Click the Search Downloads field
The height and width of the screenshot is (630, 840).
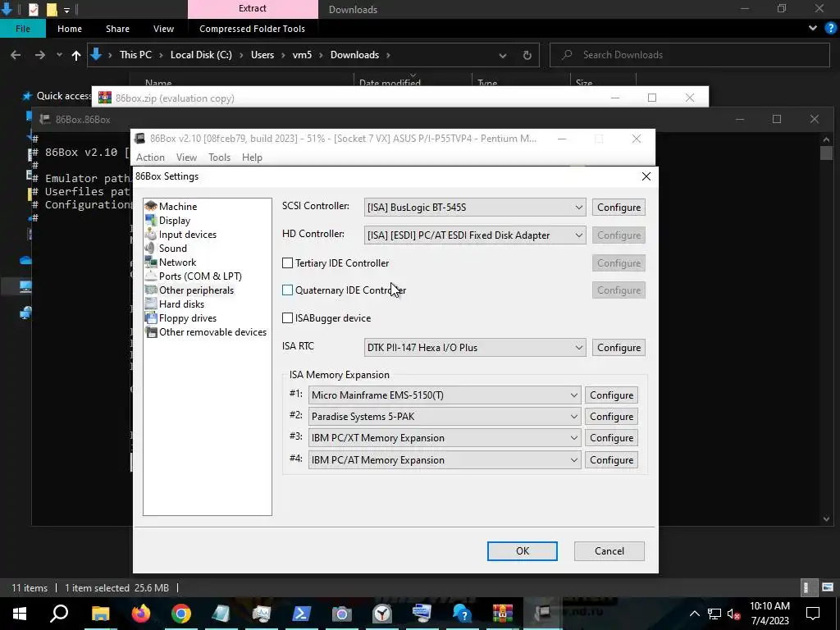[689, 55]
